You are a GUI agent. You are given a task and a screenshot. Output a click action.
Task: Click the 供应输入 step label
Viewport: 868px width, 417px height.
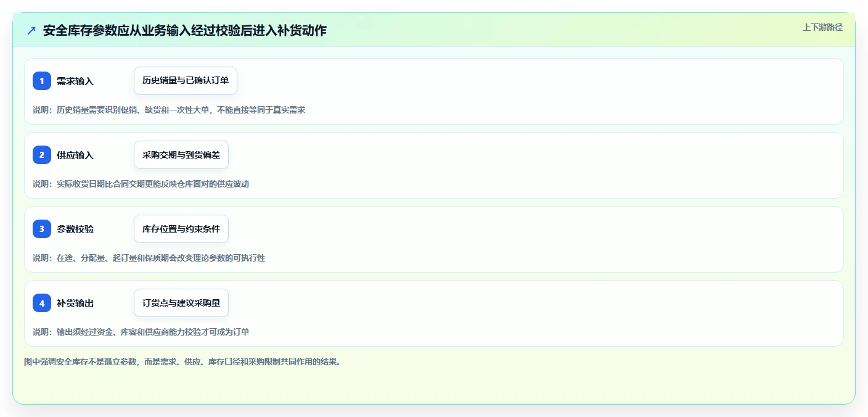click(75, 155)
